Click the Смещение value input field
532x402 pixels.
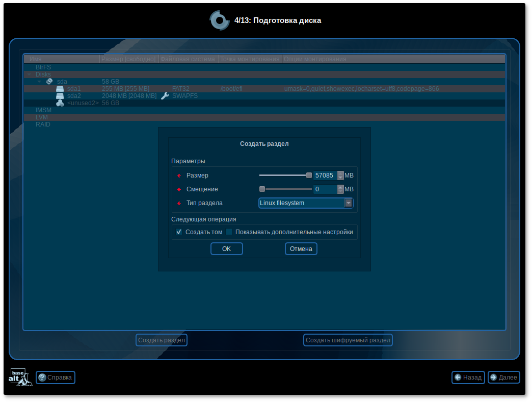coord(325,189)
